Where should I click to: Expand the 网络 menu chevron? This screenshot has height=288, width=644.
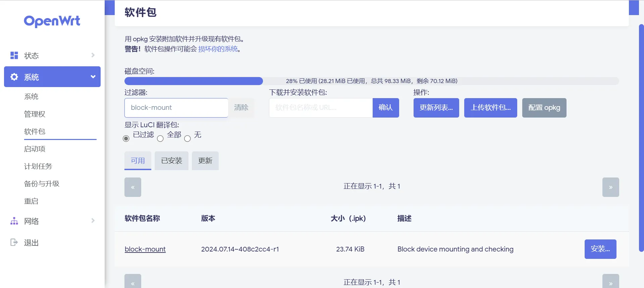coord(93,220)
